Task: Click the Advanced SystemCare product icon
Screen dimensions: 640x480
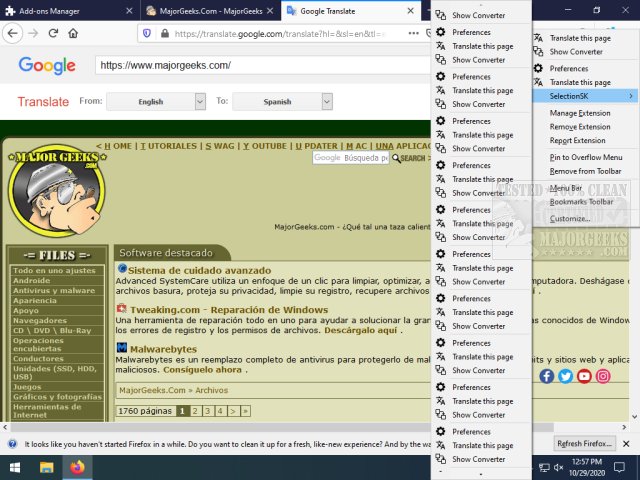Action: tap(122, 269)
